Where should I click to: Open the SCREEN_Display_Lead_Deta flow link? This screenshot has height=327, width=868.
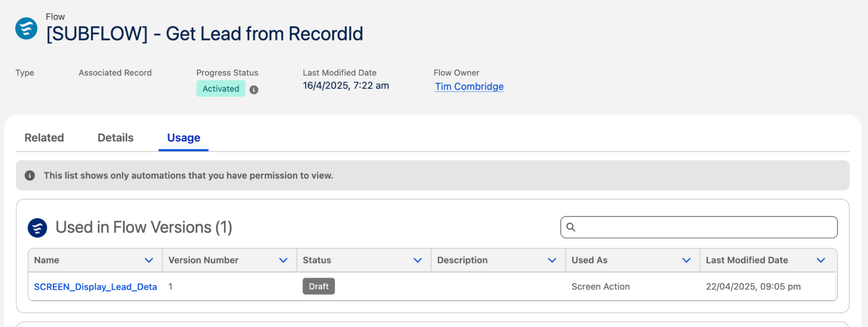(x=96, y=287)
